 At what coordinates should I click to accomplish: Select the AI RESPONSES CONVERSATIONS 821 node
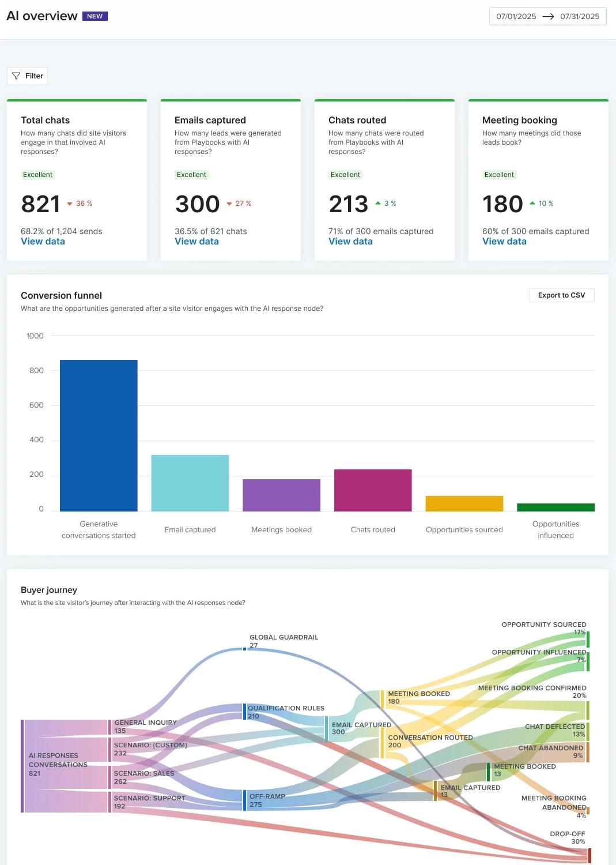[x=22, y=766]
